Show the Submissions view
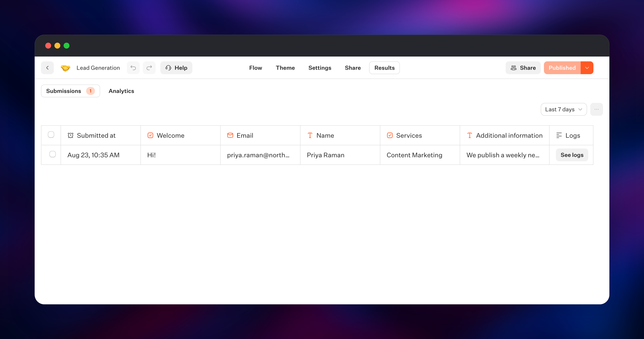The image size is (644, 339). point(71,91)
